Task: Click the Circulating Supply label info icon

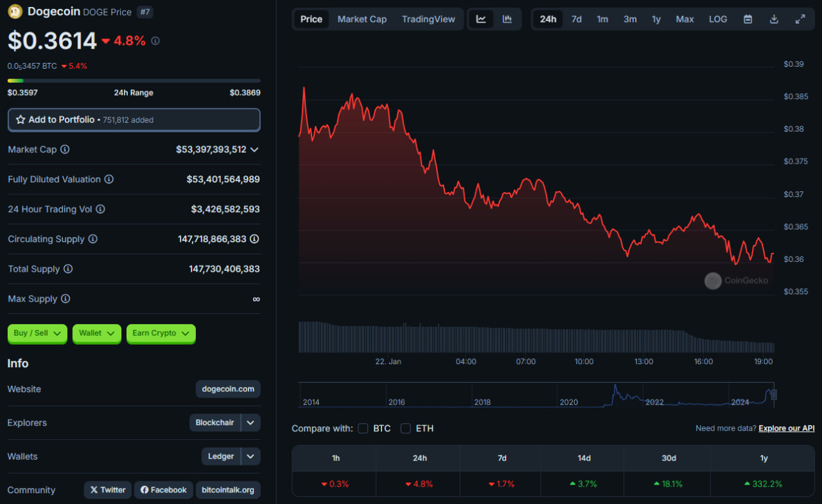Action: (93, 239)
